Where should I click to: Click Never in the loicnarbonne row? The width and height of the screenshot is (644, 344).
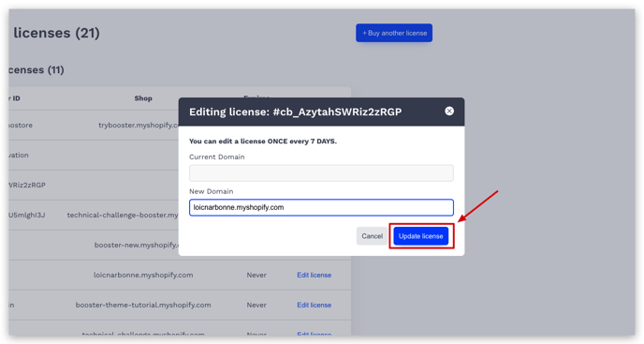pyautogui.click(x=256, y=275)
